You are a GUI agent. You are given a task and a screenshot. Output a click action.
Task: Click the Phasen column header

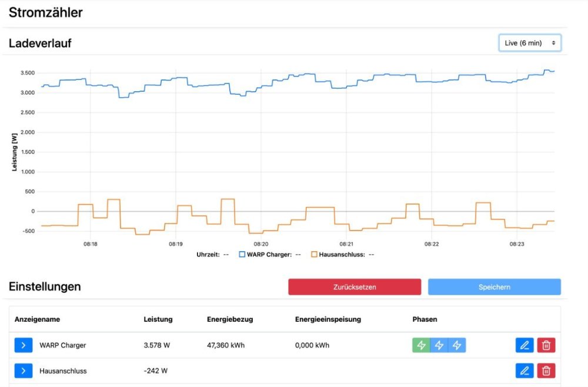pyautogui.click(x=425, y=319)
